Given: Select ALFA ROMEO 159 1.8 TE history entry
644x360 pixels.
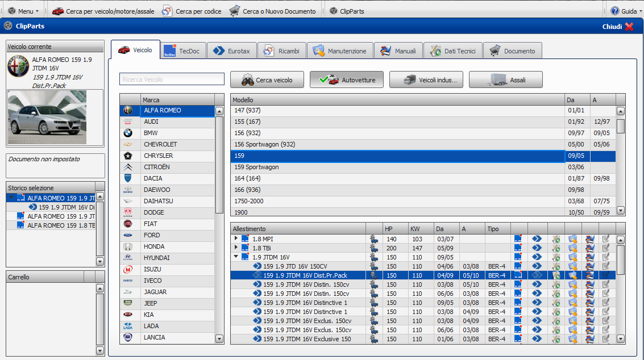Looking at the screenshot, I should point(61,225).
